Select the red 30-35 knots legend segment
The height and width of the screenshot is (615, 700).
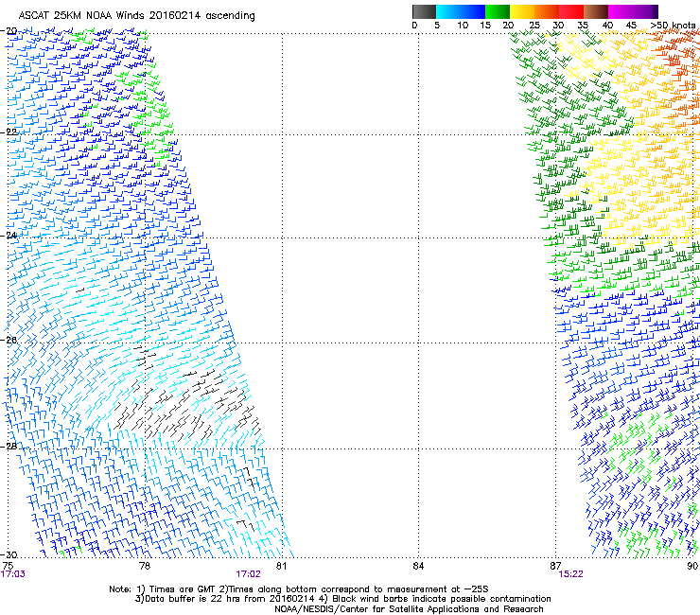571,11
